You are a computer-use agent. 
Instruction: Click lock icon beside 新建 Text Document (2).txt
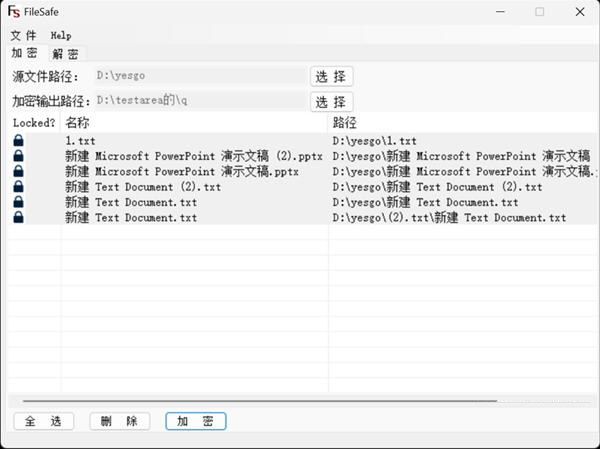pos(18,187)
